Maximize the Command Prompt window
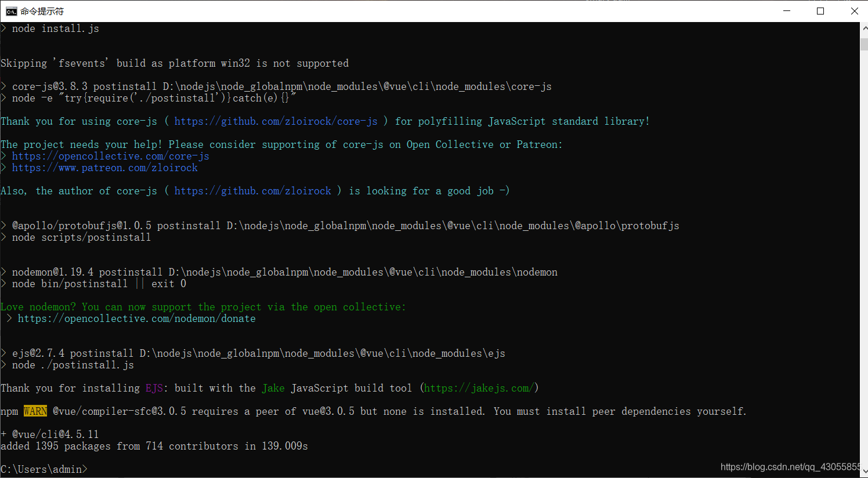The image size is (868, 478). click(820, 11)
